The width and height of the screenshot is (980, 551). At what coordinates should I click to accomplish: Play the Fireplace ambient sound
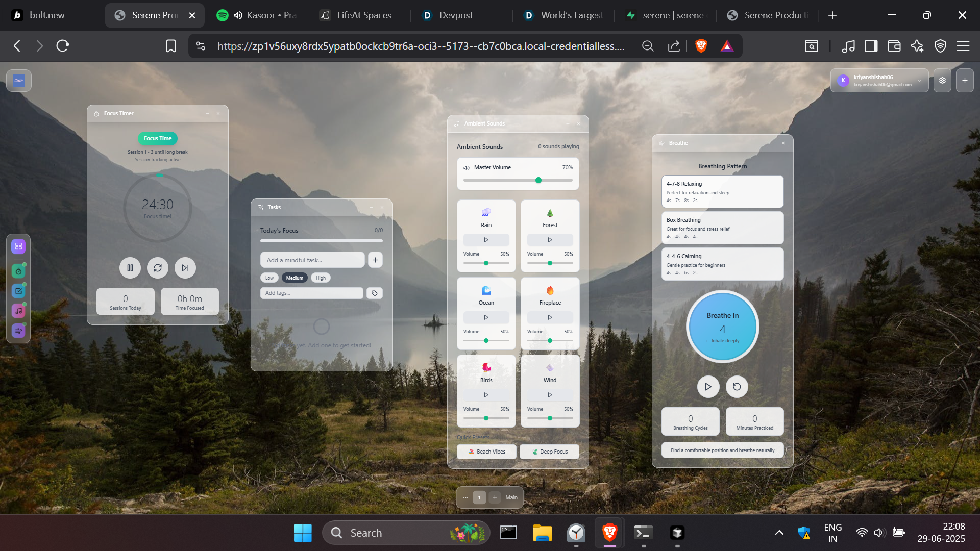550,317
